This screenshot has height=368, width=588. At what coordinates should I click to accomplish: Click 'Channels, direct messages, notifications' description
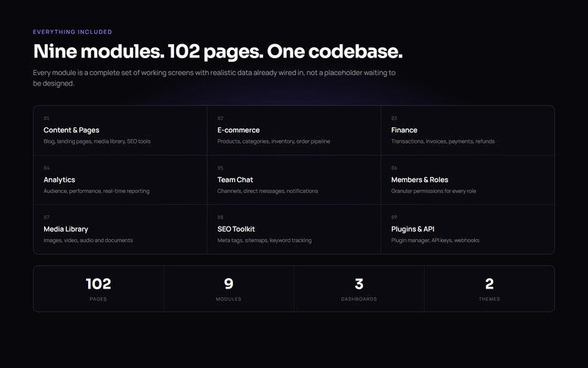(268, 191)
